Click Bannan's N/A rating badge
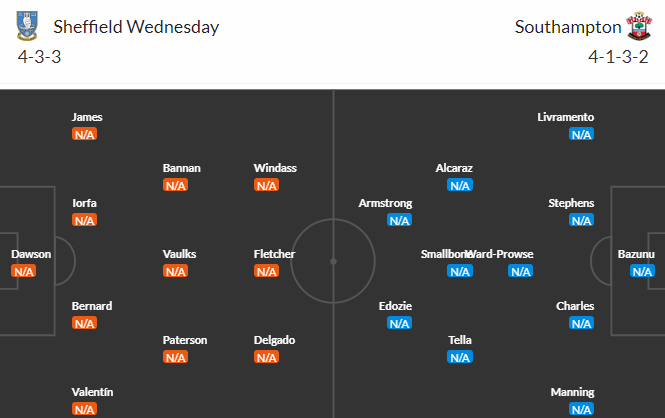Image resolution: width=665 pixels, height=418 pixels. point(175,185)
